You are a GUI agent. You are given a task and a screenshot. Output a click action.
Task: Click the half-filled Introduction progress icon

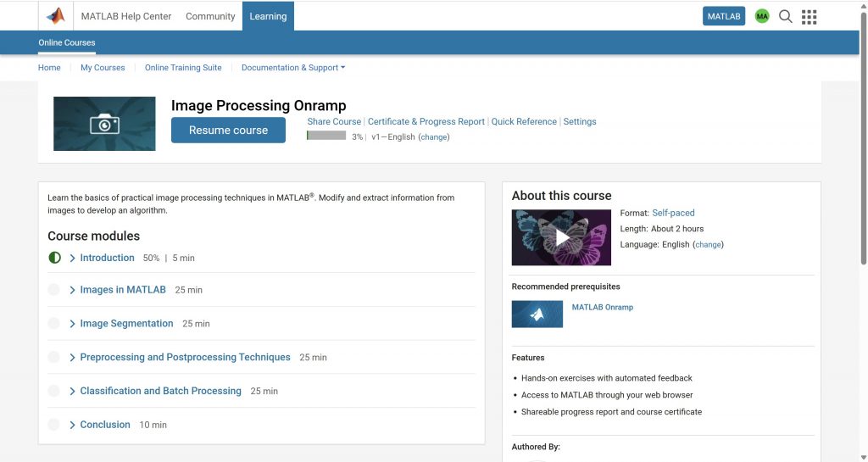pyautogui.click(x=54, y=258)
